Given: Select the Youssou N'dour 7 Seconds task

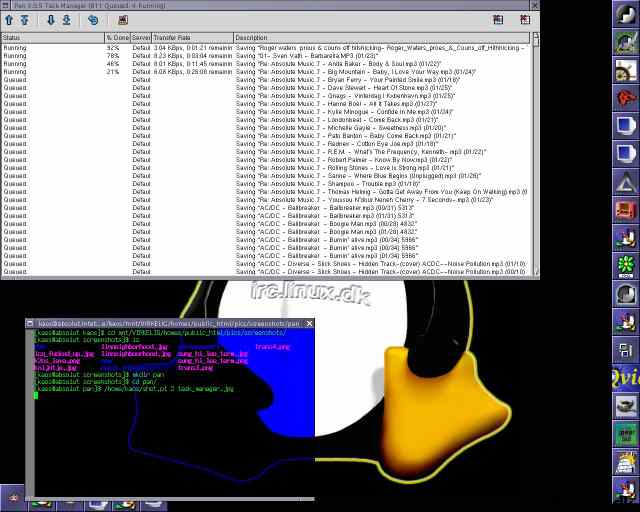Looking at the screenshot, I should point(265,200).
